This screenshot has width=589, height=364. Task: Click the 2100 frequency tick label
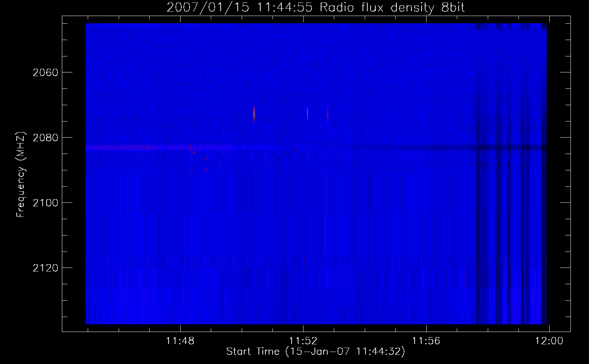coord(46,203)
